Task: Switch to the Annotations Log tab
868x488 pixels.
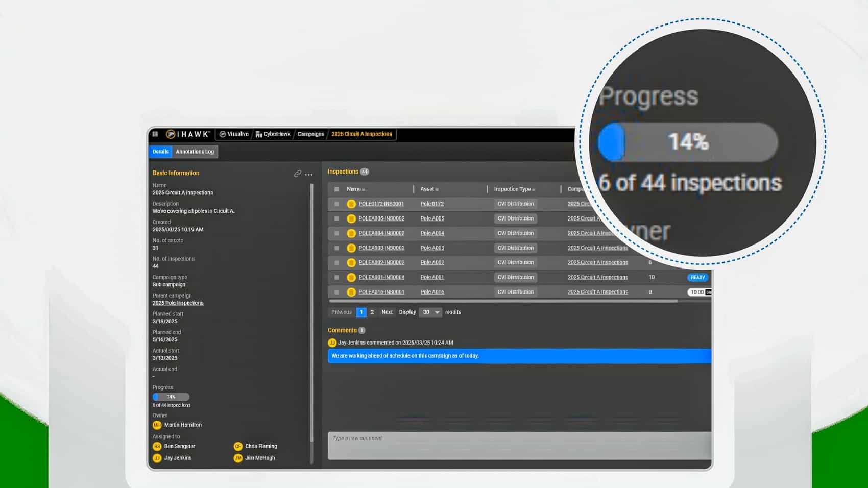Action: point(195,152)
